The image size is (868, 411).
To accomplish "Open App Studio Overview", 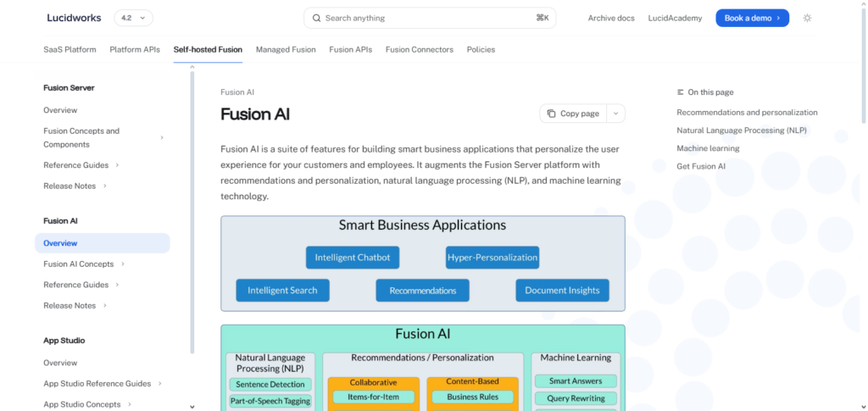I will pos(60,363).
